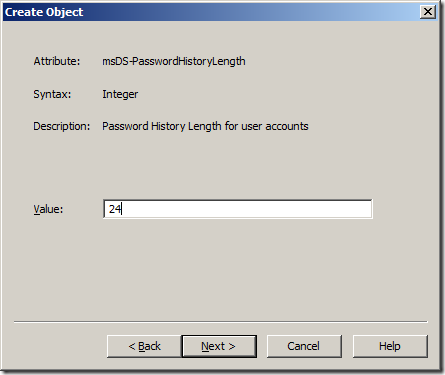The image size is (445, 375).
Task: Click the Password History Length description text
Action: click(205, 126)
